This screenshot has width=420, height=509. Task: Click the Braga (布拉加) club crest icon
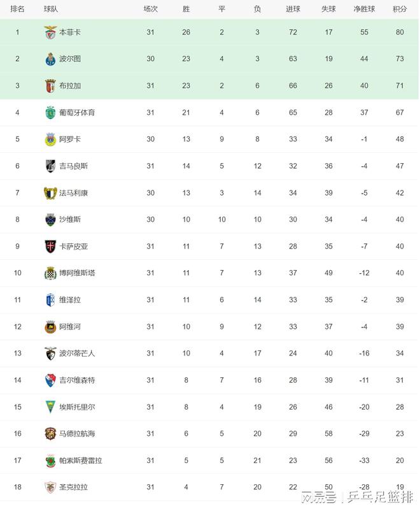pyautogui.click(x=51, y=85)
